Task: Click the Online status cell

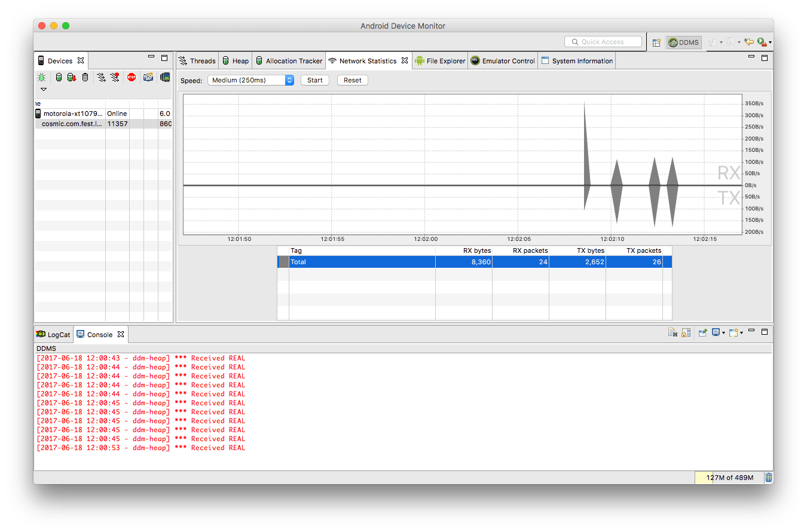Action: [117, 114]
